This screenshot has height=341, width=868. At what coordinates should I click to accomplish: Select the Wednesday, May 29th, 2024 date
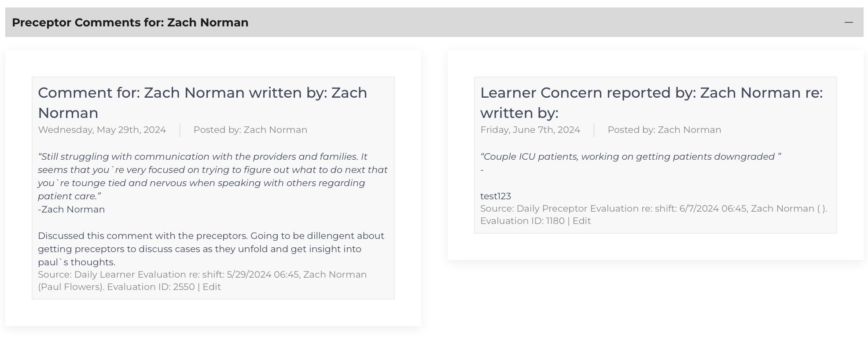pyautogui.click(x=102, y=130)
